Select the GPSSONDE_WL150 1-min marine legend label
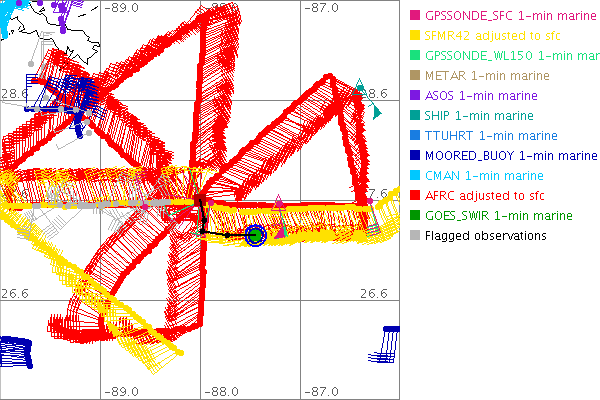The width and height of the screenshot is (600, 400). [511, 56]
